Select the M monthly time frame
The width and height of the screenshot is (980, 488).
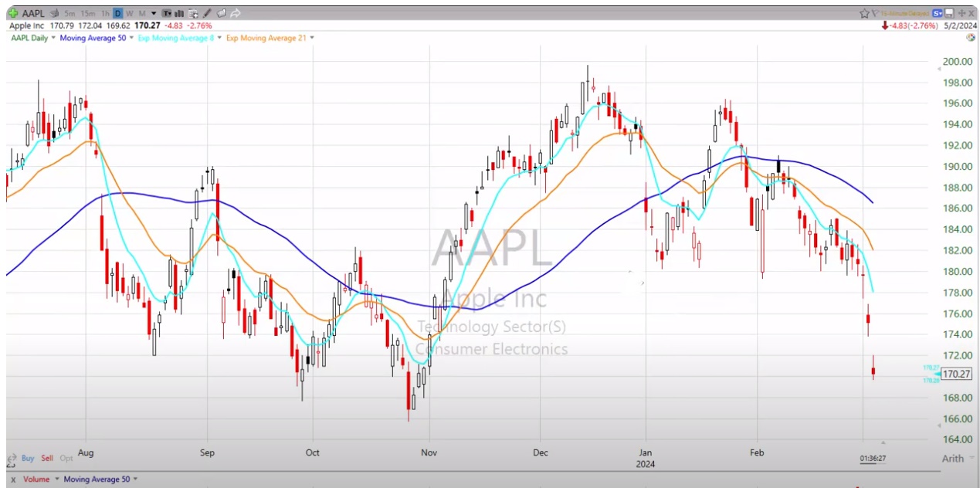pyautogui.click(x=142, y=14)
